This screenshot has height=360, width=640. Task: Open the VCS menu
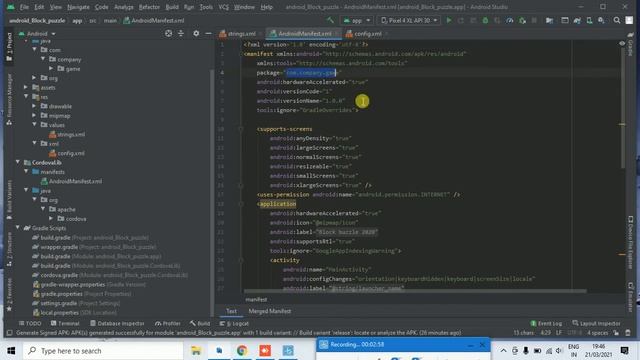(x=223, y=7)
